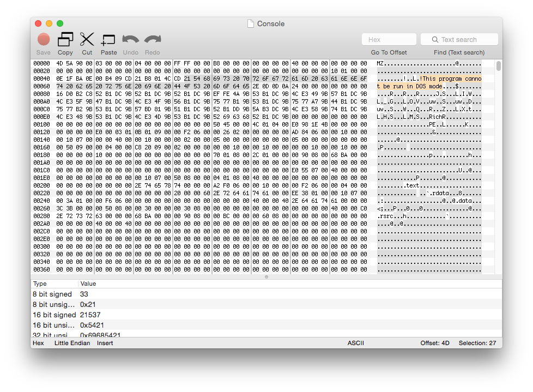This screenshot has width=533, height=392.
Task: Click the Paste toolbar icon
Action: (x=108, y=39)
